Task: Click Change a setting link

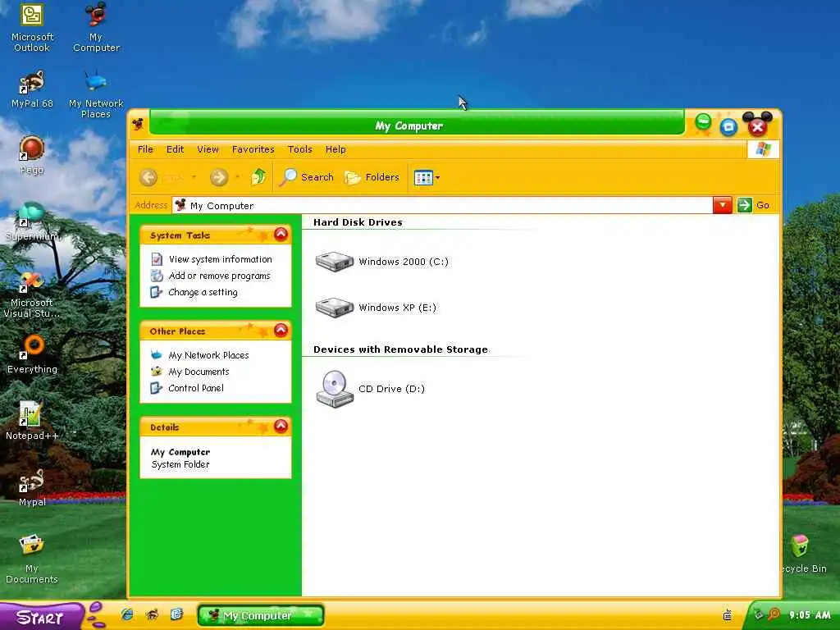Action: click(x=194, y=292)
